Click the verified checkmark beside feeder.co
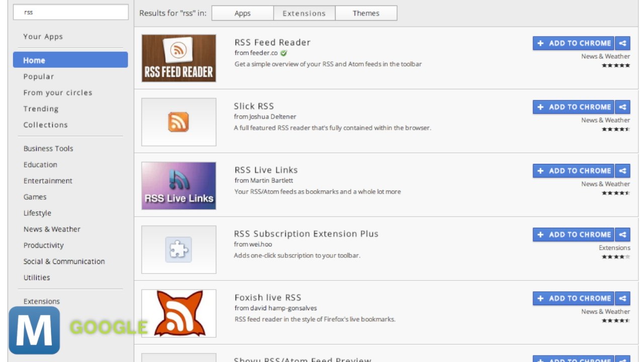 pyautogui.click(x=284, y=53)
